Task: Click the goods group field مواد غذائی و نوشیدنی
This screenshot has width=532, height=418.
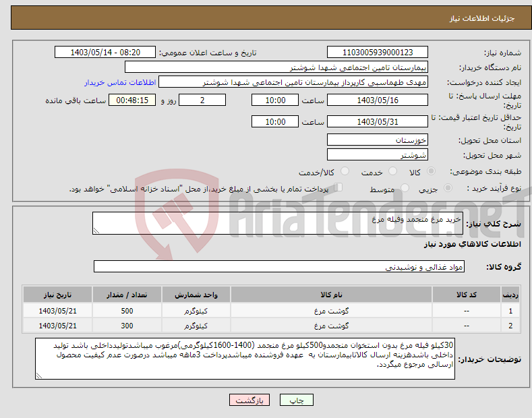Action: tap(279, 267)
